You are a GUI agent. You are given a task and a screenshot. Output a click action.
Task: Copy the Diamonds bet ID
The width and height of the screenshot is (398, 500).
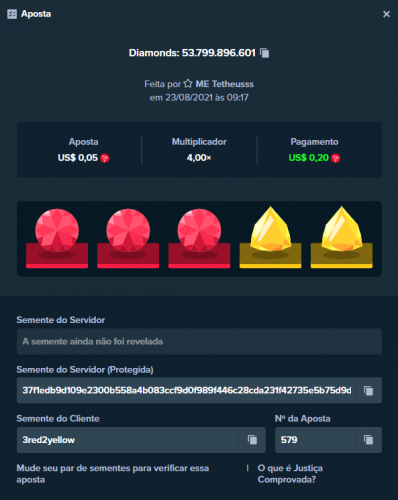(265, 53)
